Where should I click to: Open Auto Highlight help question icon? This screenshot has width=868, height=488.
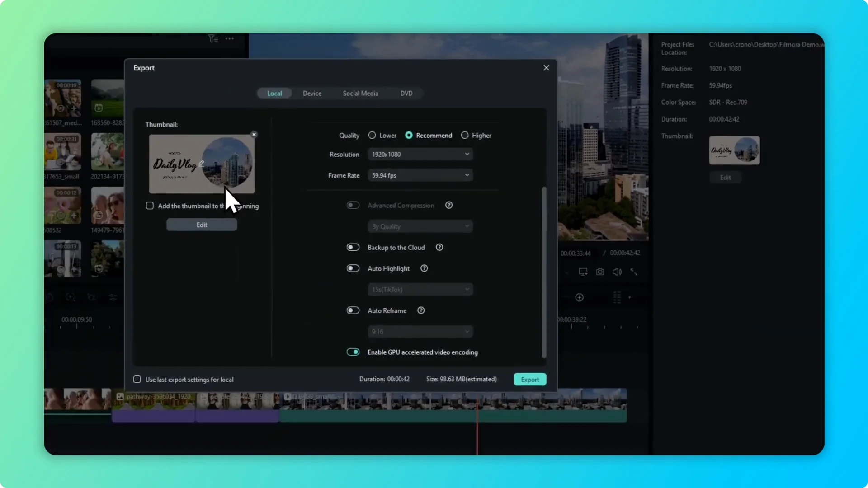[424, 268]
